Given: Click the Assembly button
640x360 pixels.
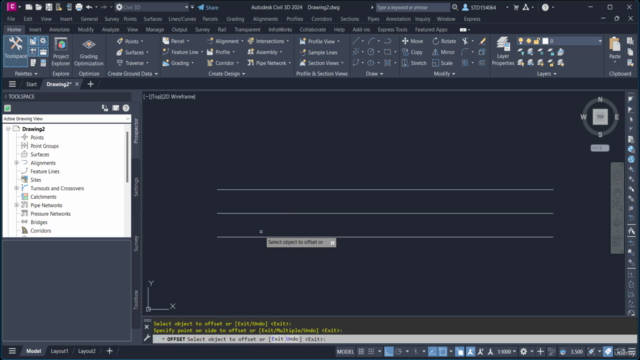Looking at the screenshot, I should click(x=262, y=52).
